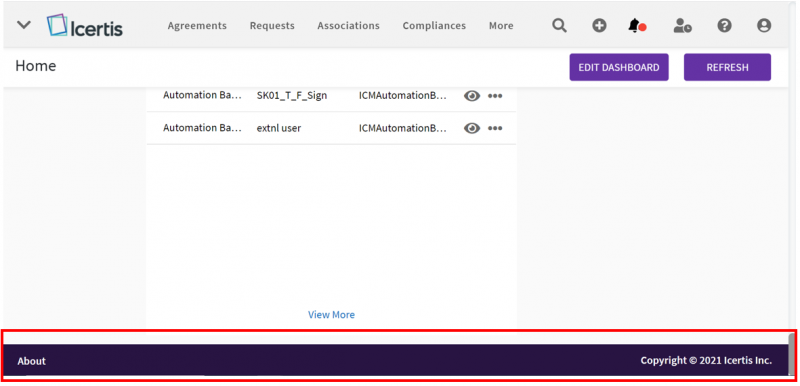
Task: Open the Agreements menu
Action: (x=197, y=25)
